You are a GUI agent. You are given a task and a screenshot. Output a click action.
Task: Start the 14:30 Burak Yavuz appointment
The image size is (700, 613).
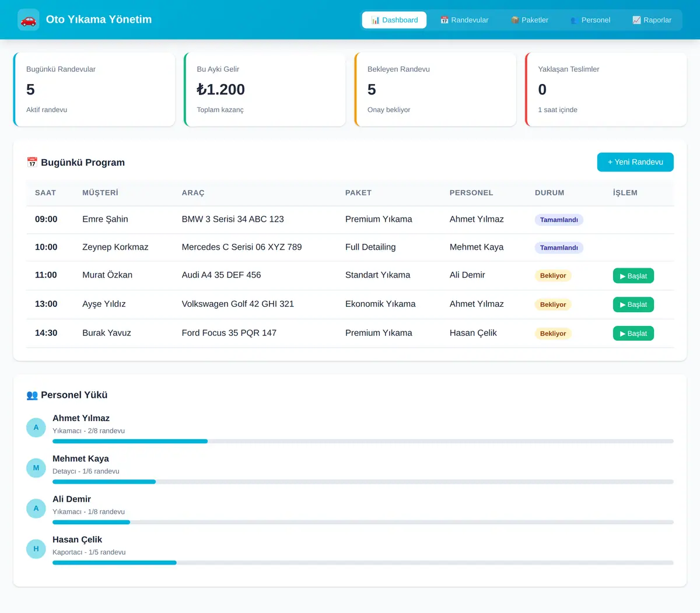[633, 334]
